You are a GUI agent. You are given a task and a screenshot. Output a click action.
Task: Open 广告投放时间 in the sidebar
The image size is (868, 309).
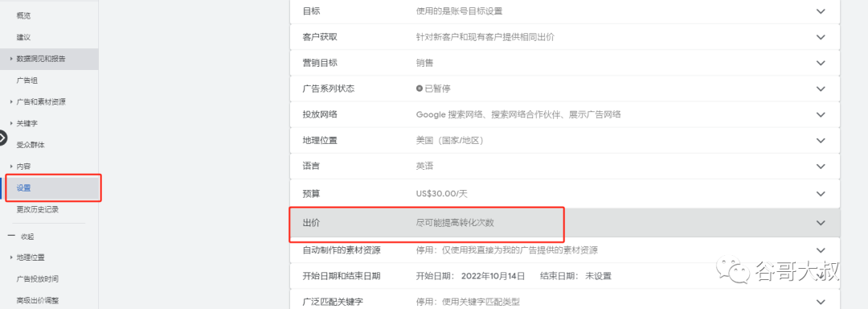tap(38, 278)
